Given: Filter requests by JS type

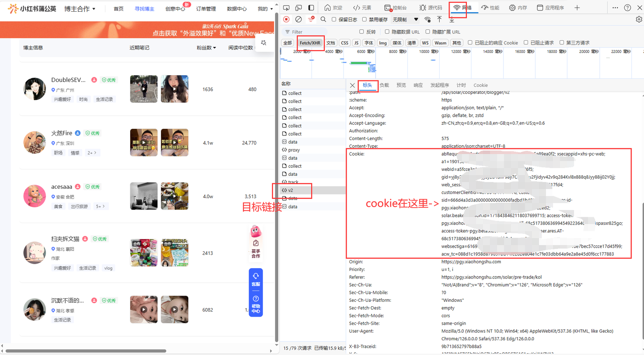Looking at the screenshot, I should click(x=356, y=43).
